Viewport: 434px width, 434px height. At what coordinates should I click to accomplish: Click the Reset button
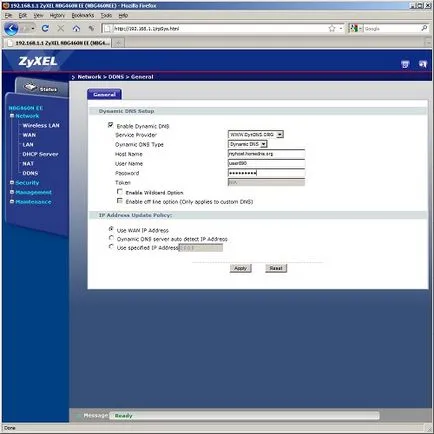tap(276, 268)
